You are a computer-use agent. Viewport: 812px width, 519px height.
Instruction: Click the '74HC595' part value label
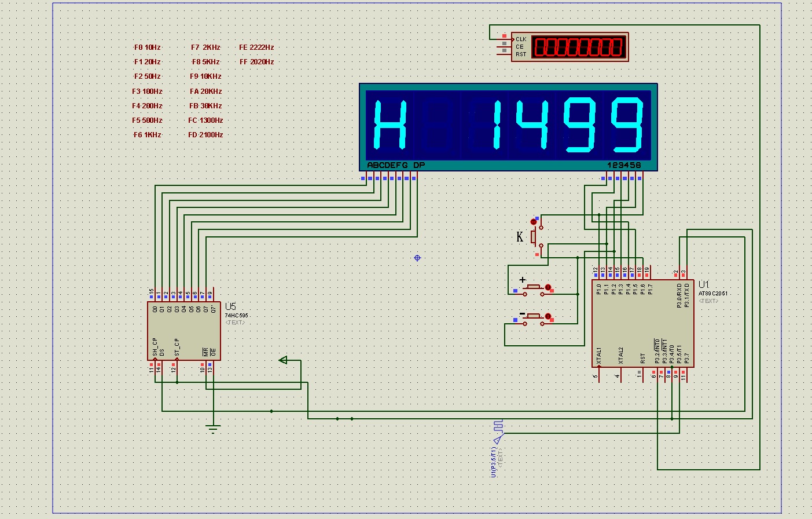(236, 316)
